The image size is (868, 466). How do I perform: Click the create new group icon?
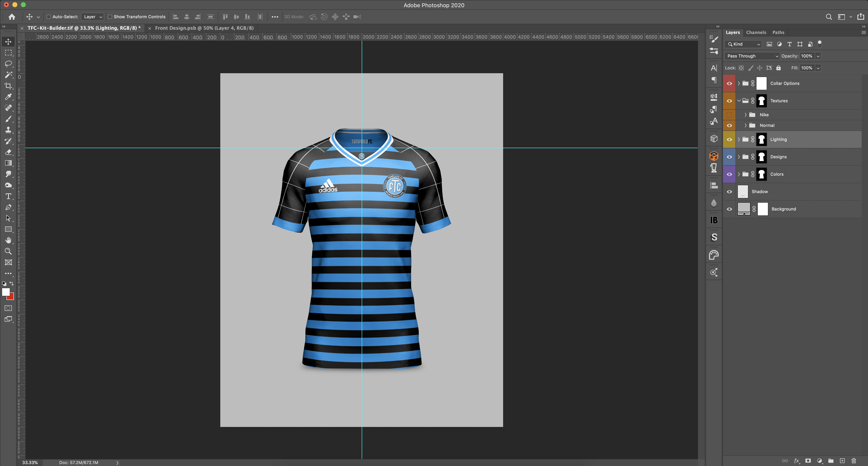831,461
